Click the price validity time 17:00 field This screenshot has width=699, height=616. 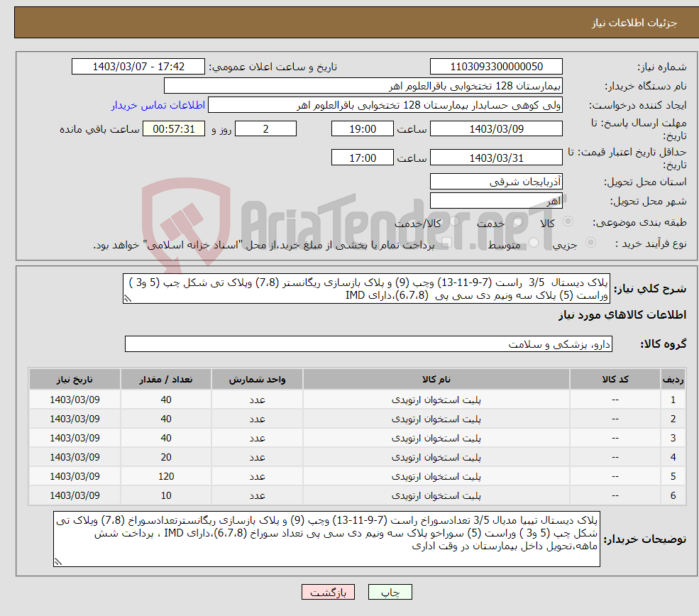363,158
